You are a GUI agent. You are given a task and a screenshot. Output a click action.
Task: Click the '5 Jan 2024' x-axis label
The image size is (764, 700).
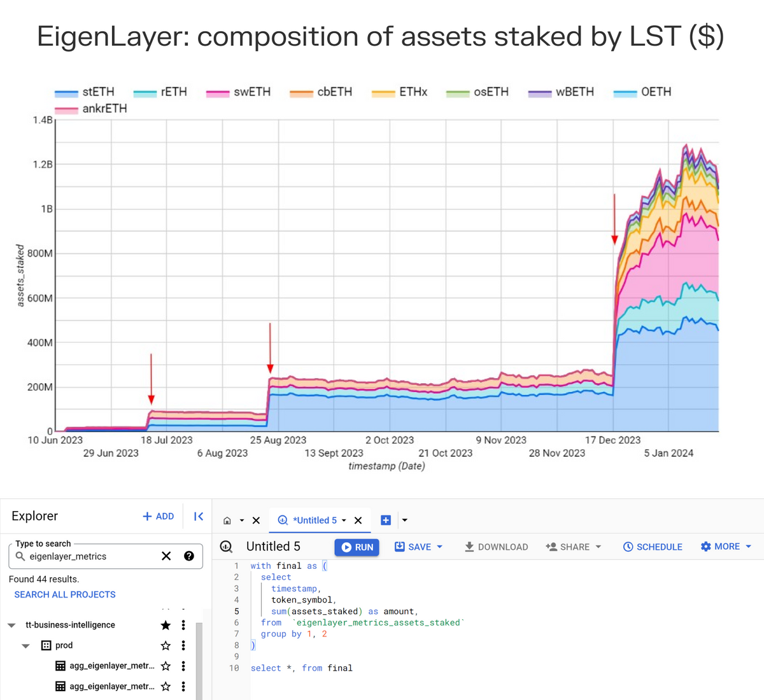point(668,453)
